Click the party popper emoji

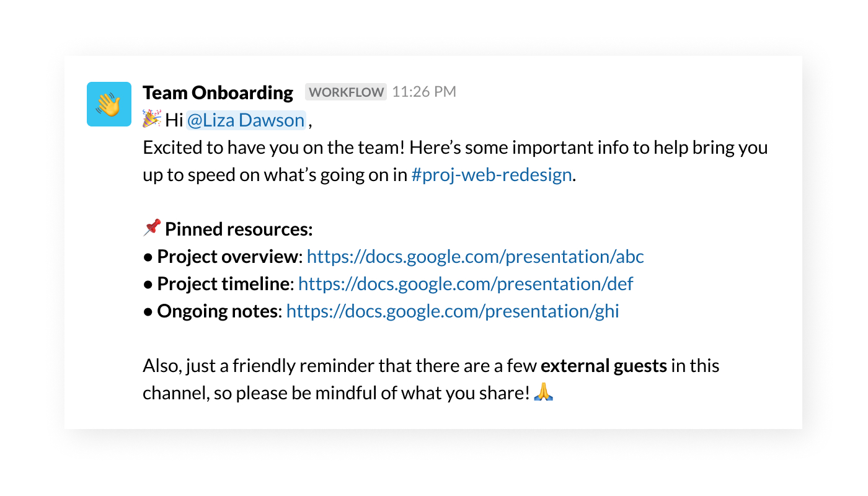[x=151, y=119]
